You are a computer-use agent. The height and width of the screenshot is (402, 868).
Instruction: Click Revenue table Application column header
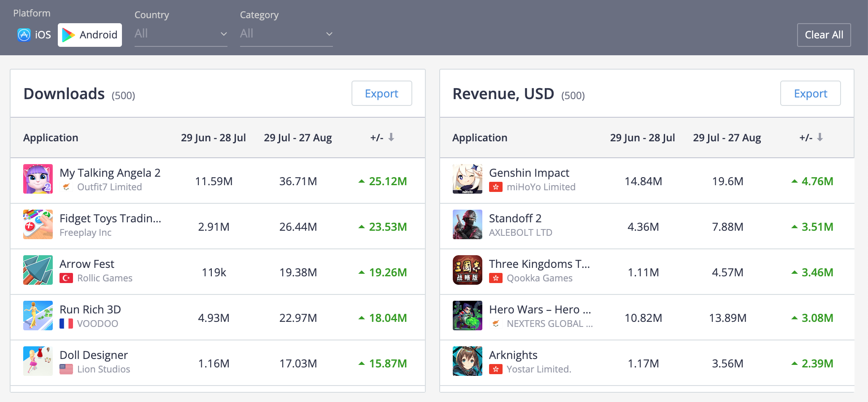480,138
